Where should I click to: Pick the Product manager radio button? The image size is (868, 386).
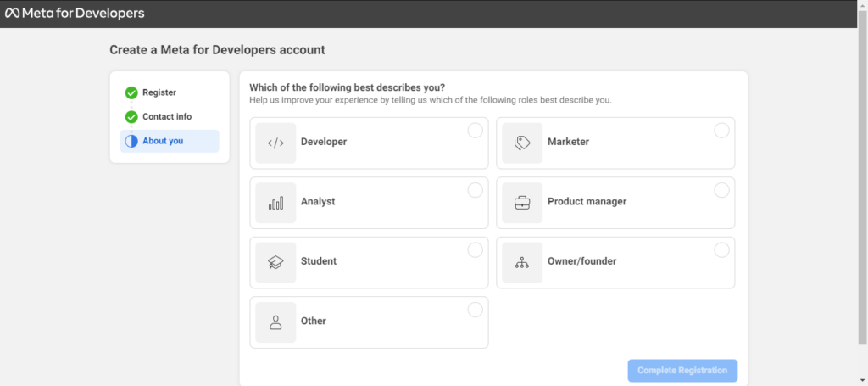tap(721, 190)
